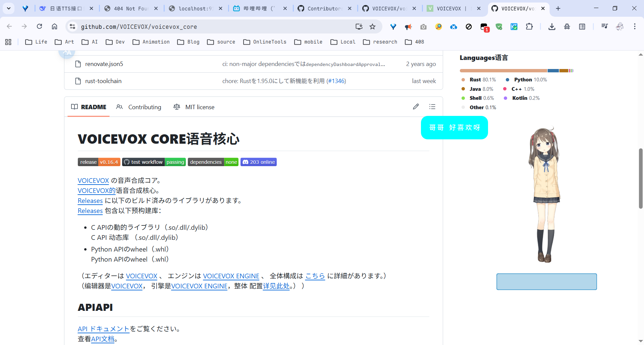The image size is (644, 345).
Task: Click the green shield extension icon
Action: tap(499, 26)
